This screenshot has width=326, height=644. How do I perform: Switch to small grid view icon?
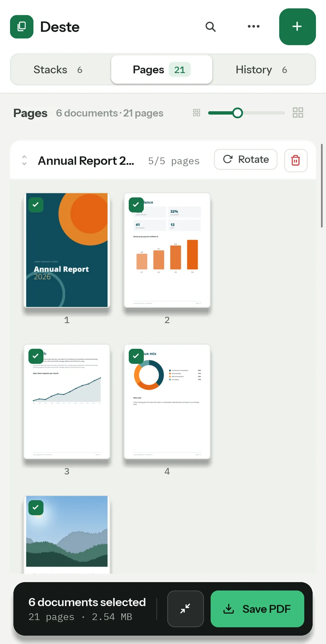pyautogui.click(x=197, y=113)
